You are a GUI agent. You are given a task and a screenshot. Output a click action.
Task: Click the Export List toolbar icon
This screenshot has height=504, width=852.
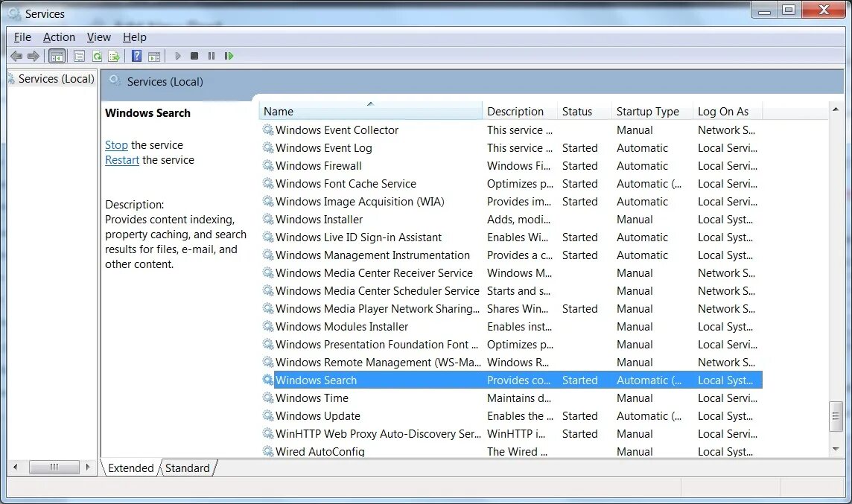click(x=113, y=56)
